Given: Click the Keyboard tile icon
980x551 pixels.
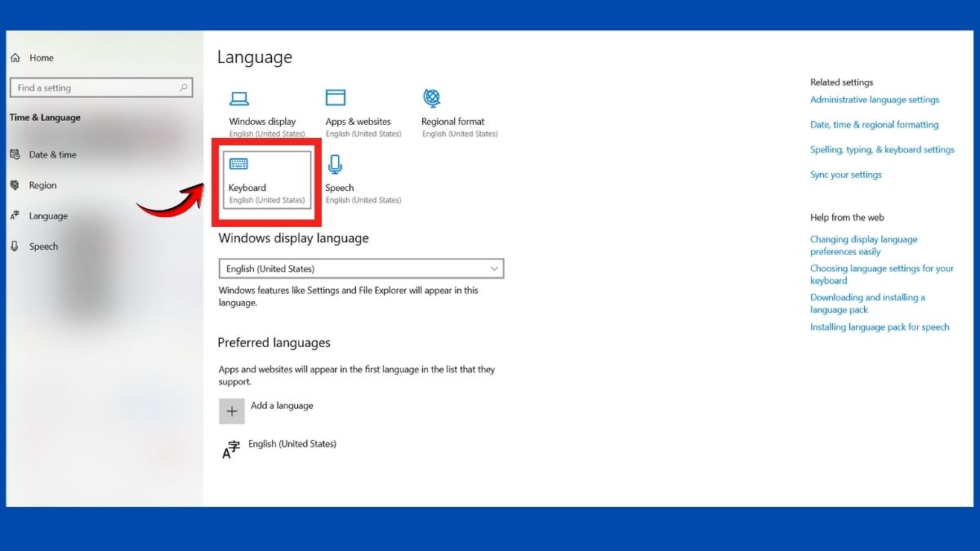Looking at the screenshot, I should (x=238, y=164).
